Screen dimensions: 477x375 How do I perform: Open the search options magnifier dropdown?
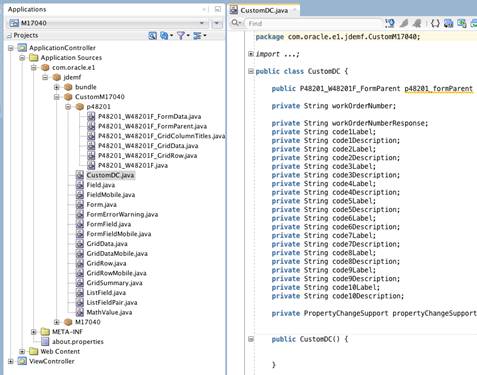[236, 23]
